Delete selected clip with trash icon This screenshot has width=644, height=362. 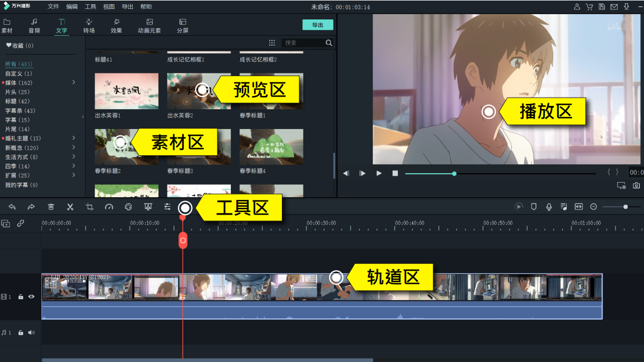[x=51, y=207]
